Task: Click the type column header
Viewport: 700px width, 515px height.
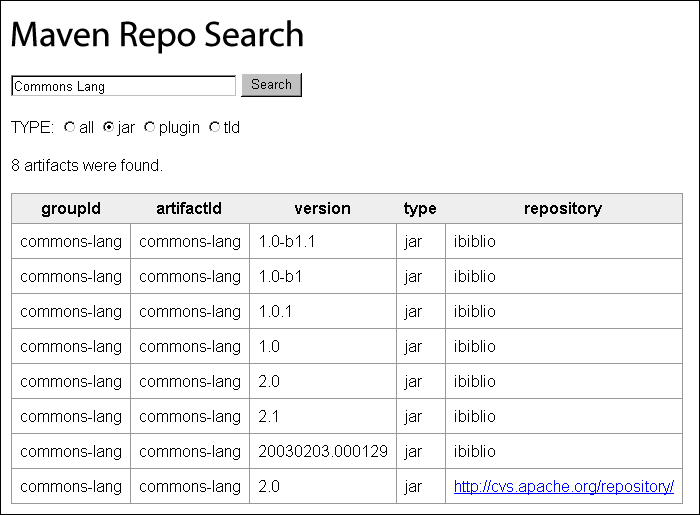Action: point(420,208)
